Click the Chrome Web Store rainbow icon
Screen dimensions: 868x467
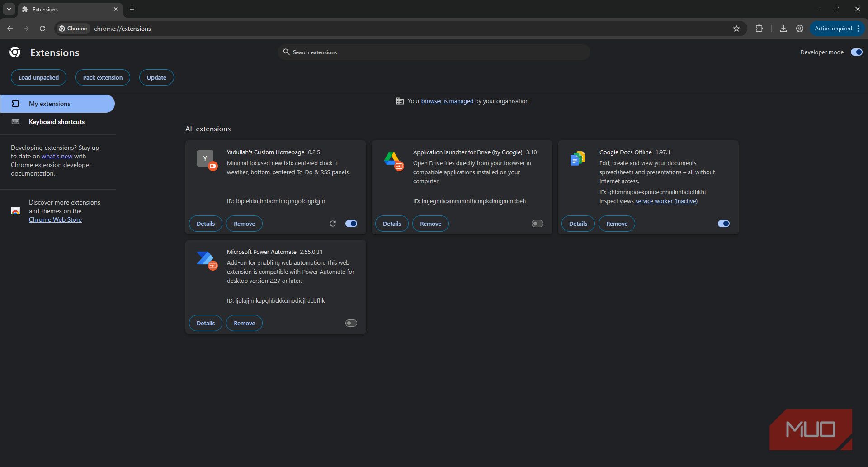15,211
